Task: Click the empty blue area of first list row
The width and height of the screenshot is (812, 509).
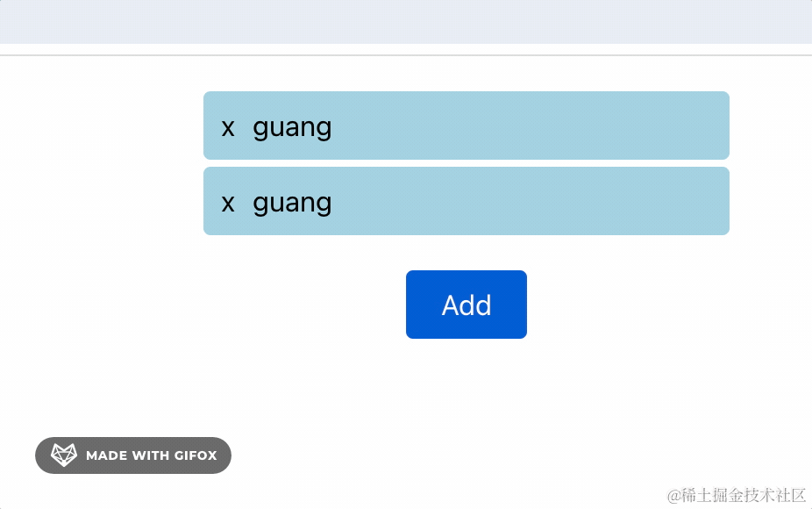Action: [528, 125]
